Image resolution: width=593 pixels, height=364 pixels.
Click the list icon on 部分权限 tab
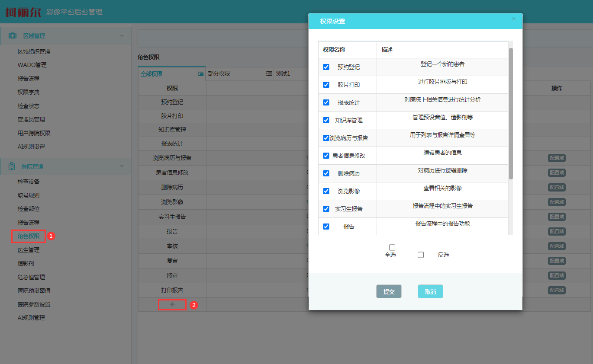click(x=269, y=74)
